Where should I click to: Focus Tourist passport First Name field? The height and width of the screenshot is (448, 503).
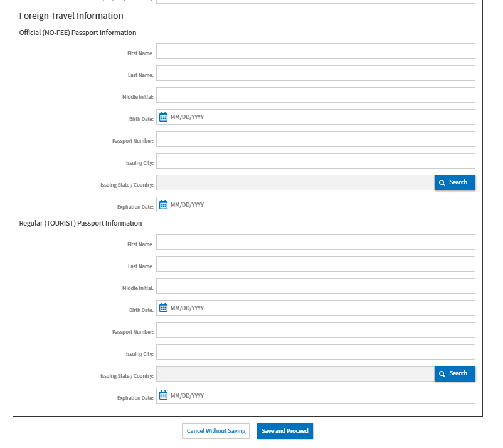[315, 242]
